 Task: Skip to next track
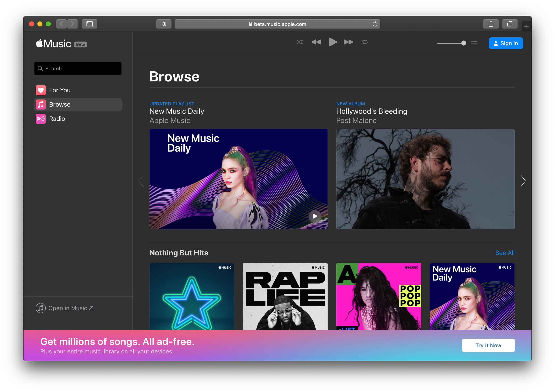[x=348, y=42]
